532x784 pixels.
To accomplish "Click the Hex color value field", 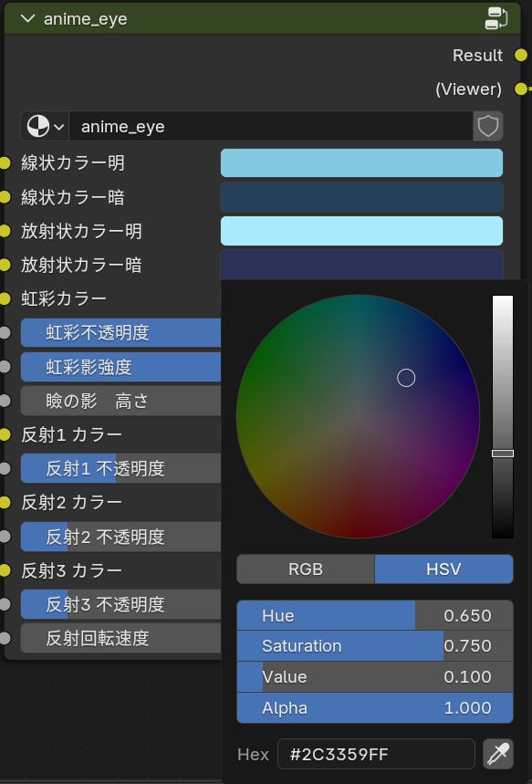I will click(376, 754).
